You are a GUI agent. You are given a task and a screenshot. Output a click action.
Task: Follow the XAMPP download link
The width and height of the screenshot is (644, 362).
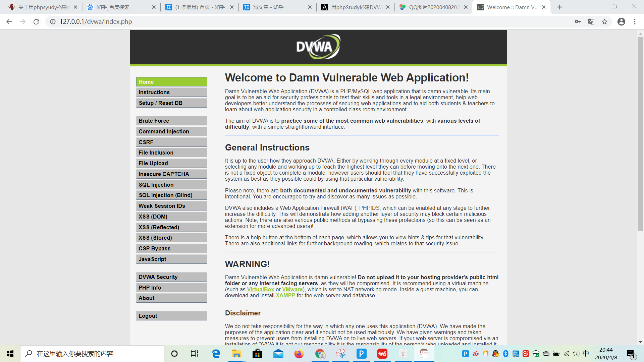[x=285, y=296]
